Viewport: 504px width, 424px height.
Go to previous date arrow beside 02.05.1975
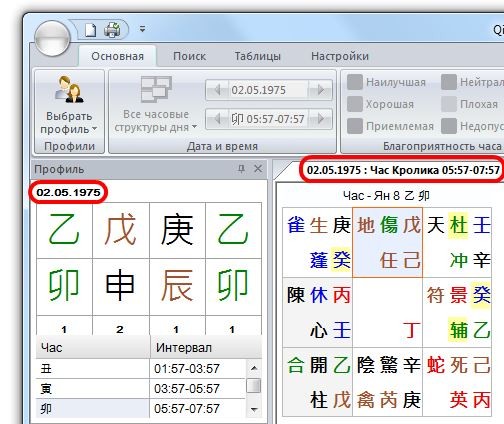pos(217,90)
